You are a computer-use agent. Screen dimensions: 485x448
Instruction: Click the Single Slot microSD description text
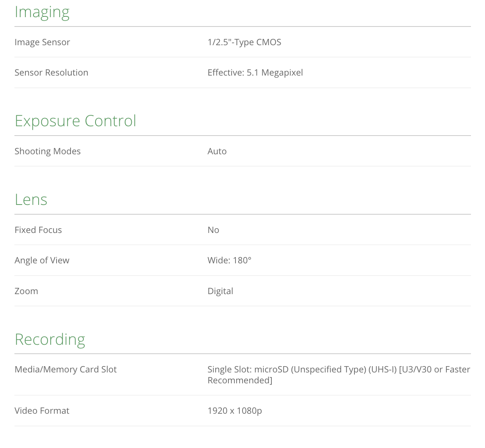pos(338,374)
